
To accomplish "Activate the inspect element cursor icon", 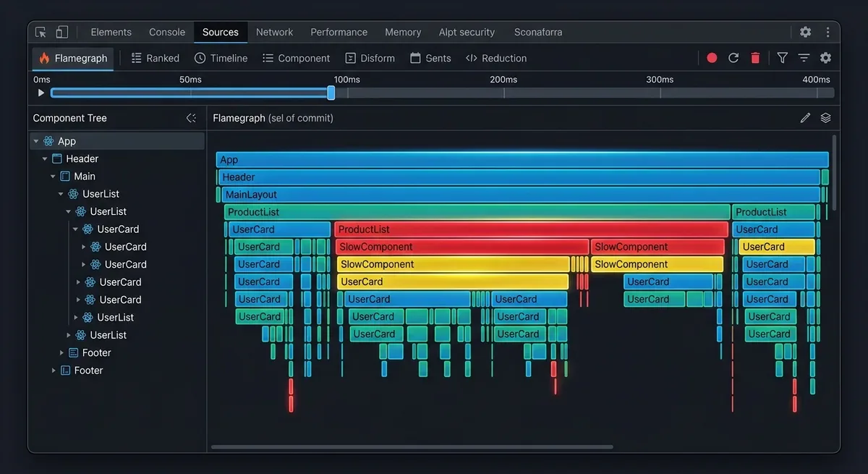I will [x=41, y=32].
